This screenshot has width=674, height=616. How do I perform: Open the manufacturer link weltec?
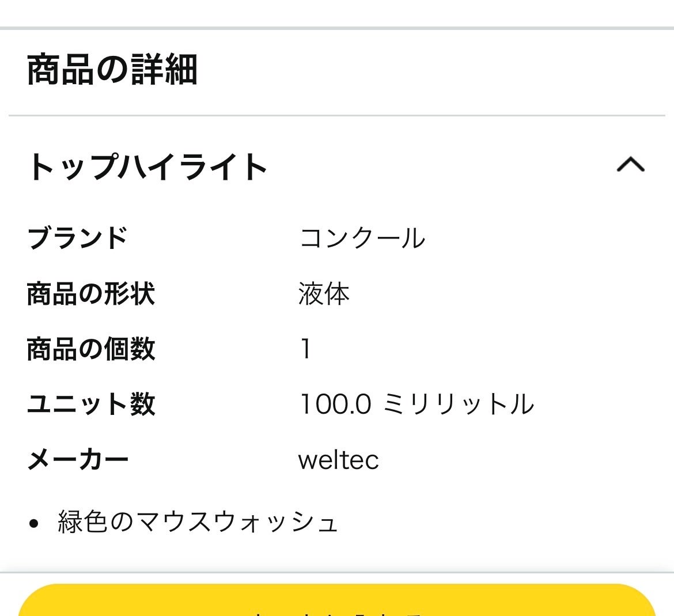click(338, 460)
